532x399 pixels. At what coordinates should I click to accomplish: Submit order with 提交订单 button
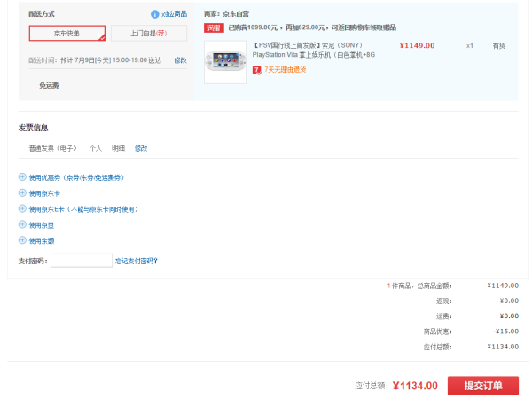(483, 386)
